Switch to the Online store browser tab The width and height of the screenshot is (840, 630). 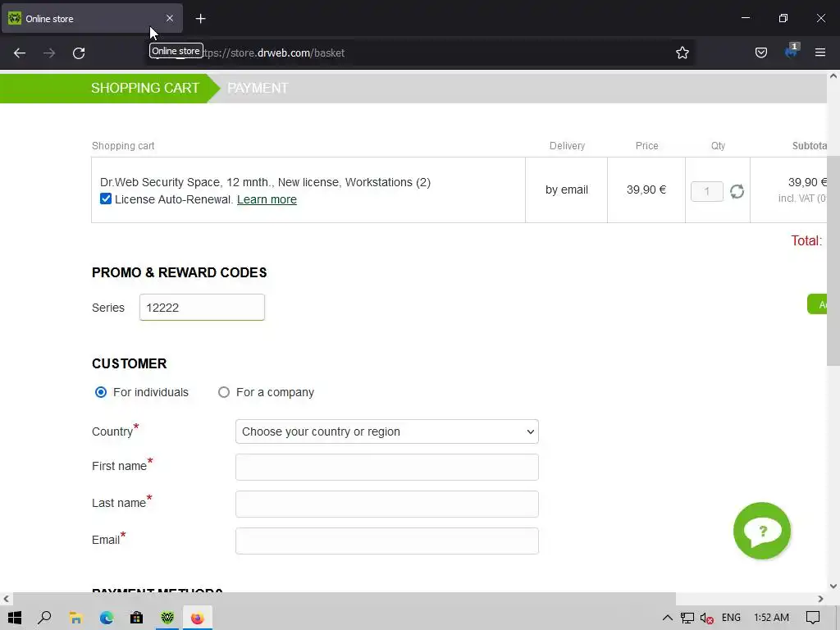tap(92, 19)
